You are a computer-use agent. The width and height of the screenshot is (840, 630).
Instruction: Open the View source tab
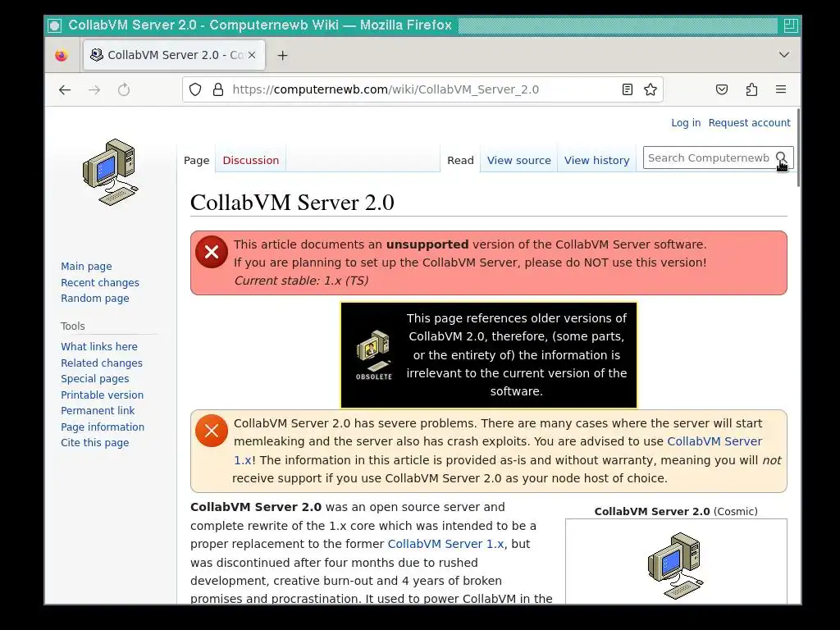coord(519,160)
